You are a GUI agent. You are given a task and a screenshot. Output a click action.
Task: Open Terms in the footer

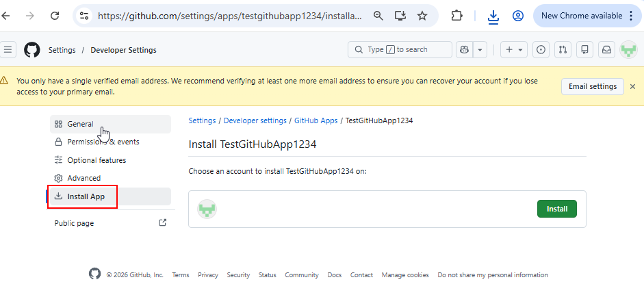click(181, 275)
